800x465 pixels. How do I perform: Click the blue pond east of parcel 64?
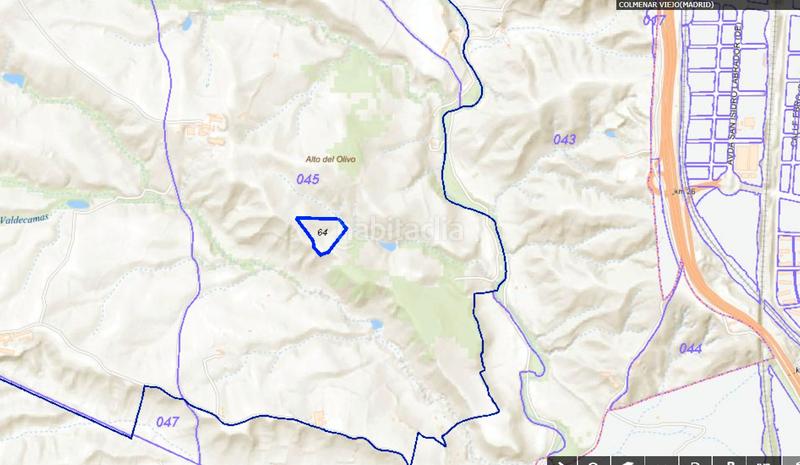click(x=388, y=247)
